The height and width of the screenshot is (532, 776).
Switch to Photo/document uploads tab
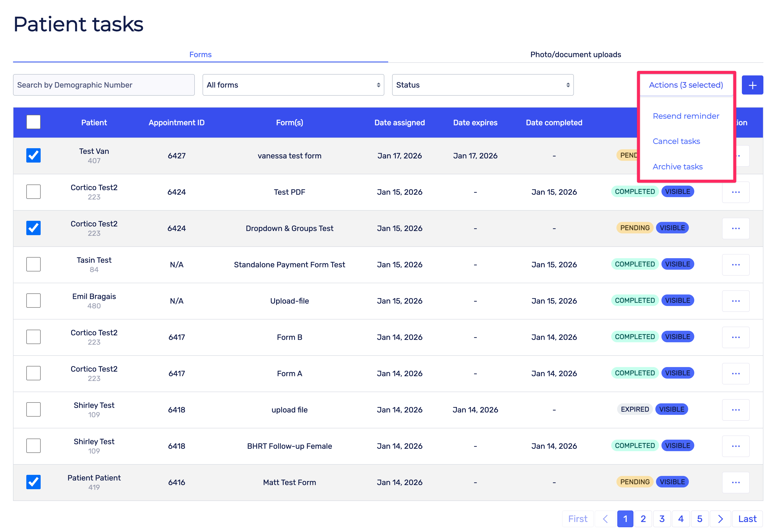pyautogui.click(x=575, y=54)
